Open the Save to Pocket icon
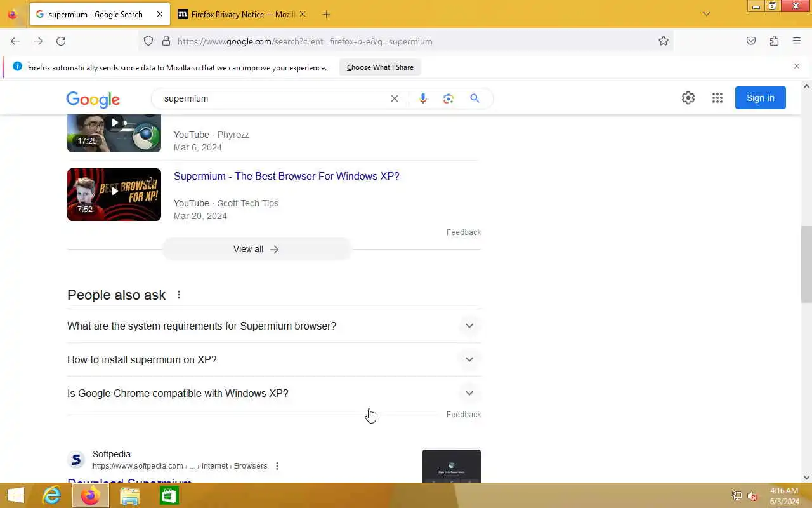812x508 pixels. click(x=751, y=41)
